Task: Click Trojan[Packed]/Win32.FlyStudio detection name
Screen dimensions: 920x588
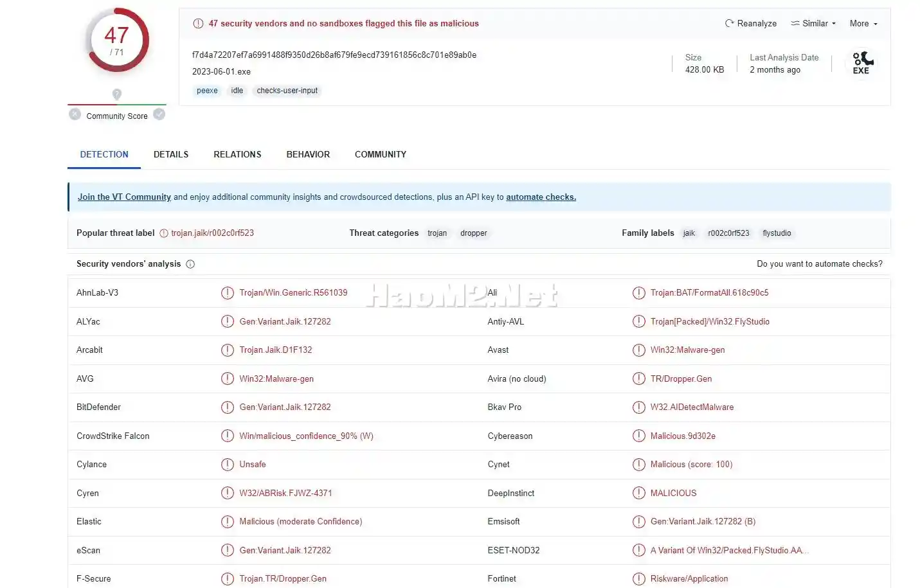Action: 710,321
